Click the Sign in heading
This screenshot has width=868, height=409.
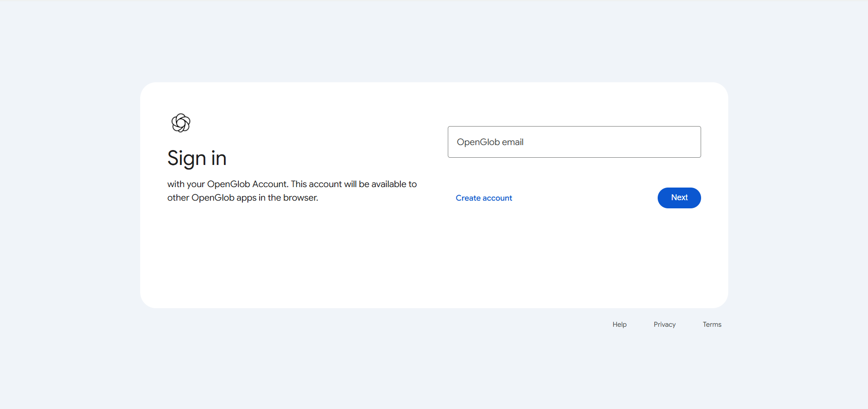(x=197, y=158)
